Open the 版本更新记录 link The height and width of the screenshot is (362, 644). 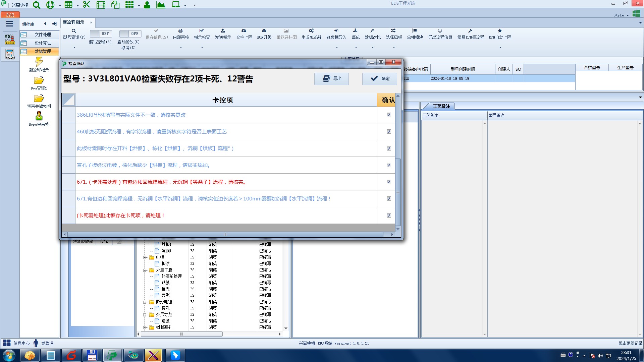630,343
